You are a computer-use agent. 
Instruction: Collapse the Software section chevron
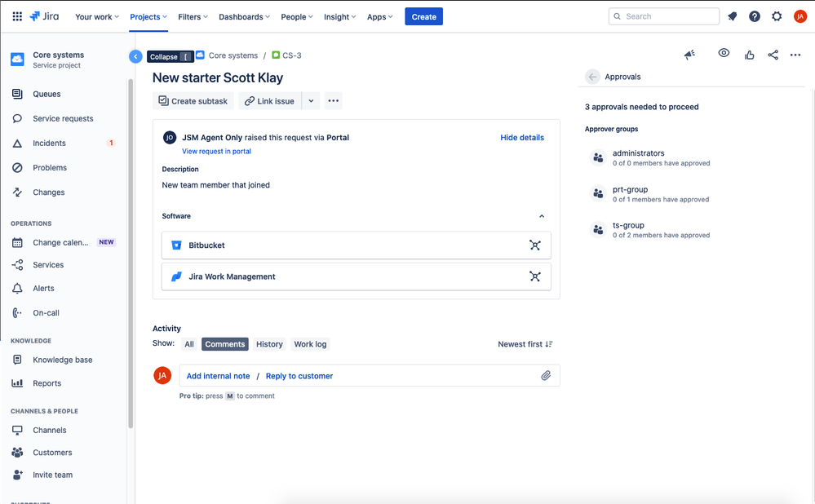click(542, 216)
